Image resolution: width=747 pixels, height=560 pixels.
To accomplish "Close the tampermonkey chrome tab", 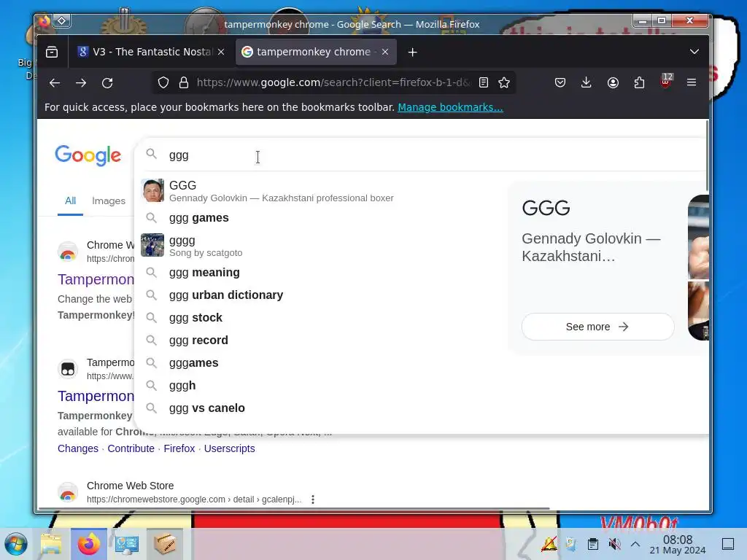I will coord(385,52).
